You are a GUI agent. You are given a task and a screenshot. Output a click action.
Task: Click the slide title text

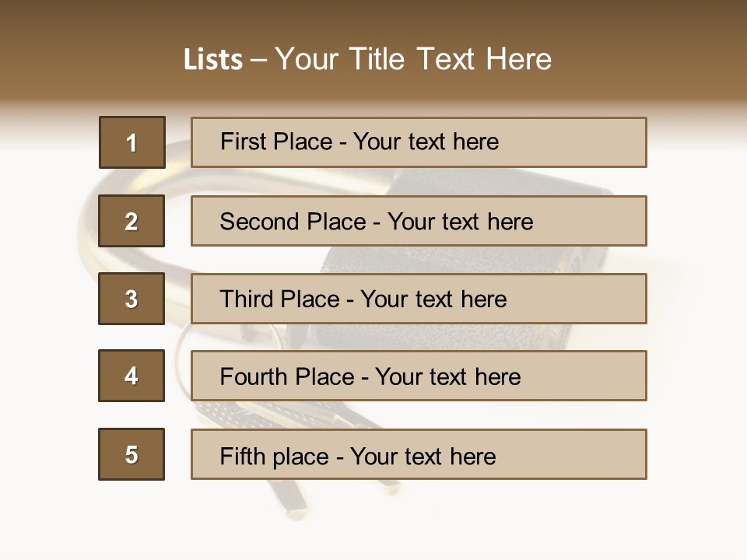[x=367, y=59]
